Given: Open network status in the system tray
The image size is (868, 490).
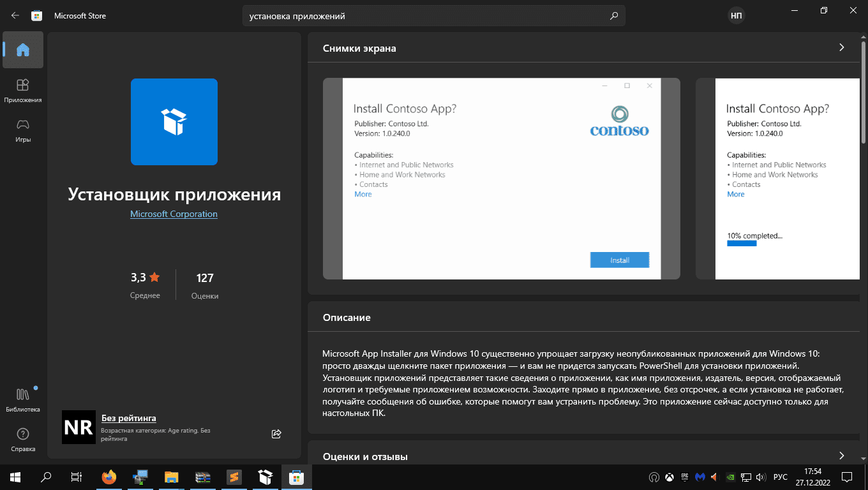Looking at the screenshot, I should click(x=745, y=477).
